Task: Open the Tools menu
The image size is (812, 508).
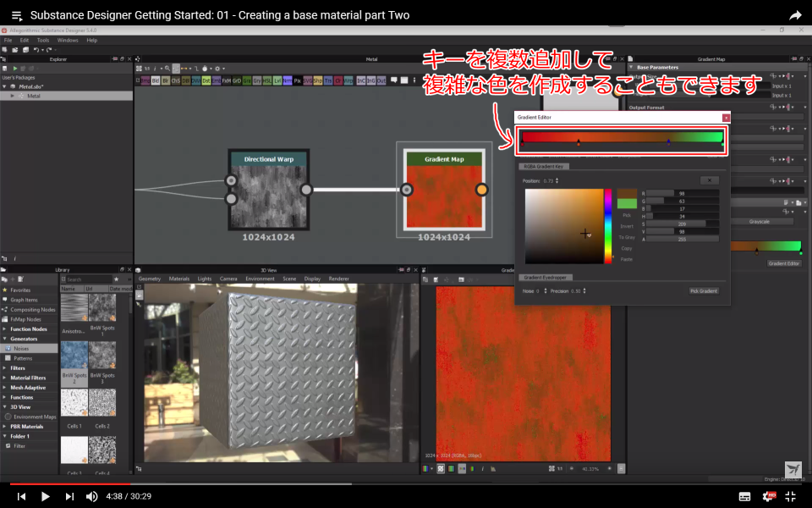Action: (43, 40)
